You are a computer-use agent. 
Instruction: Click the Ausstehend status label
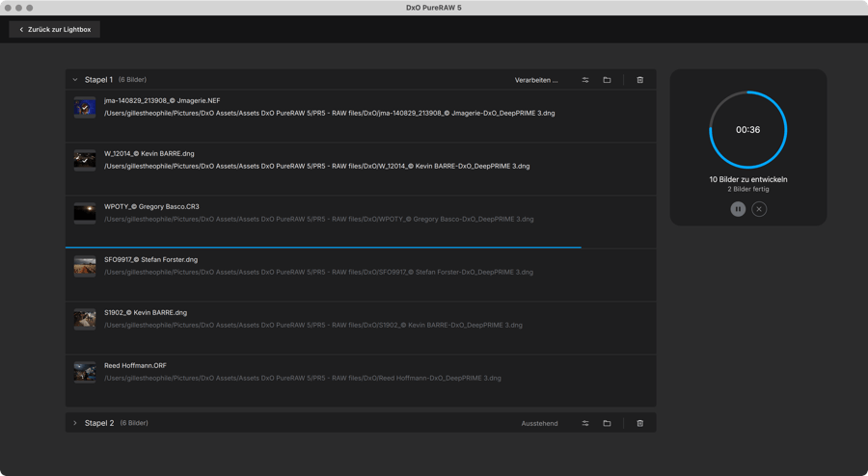pyautogui.click(x=540, y=423)
